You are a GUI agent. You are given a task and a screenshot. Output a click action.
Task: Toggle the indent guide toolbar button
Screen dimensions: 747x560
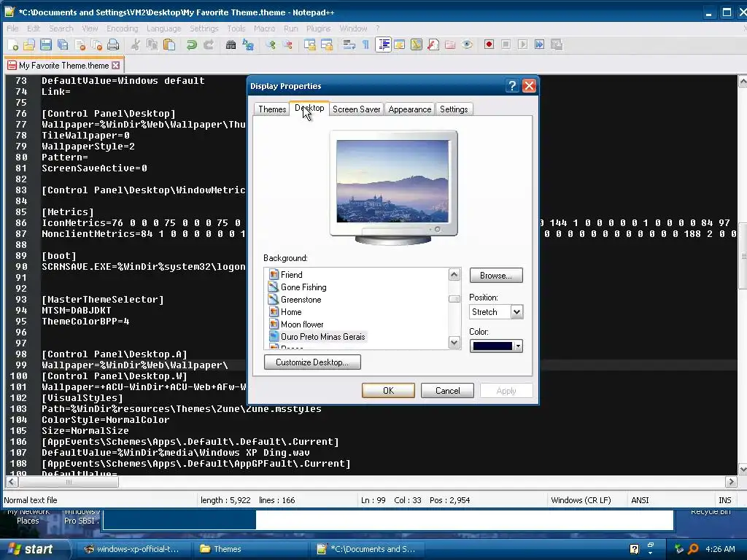click(x=383, y=44)
